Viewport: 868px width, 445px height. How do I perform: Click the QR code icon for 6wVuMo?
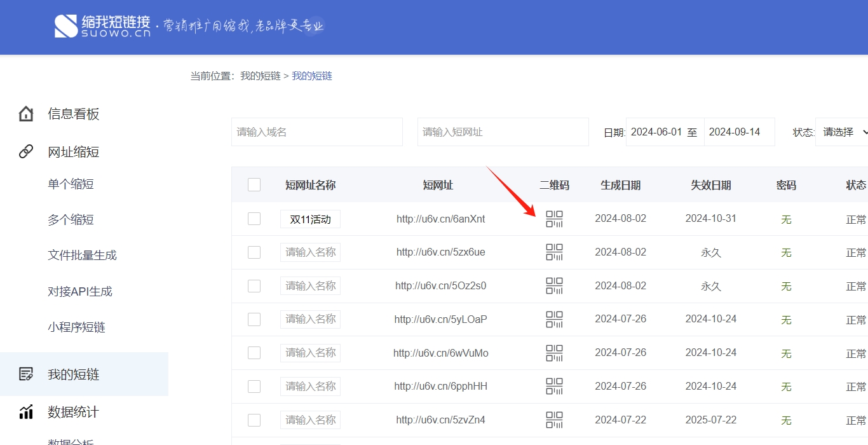pos(554,353)
